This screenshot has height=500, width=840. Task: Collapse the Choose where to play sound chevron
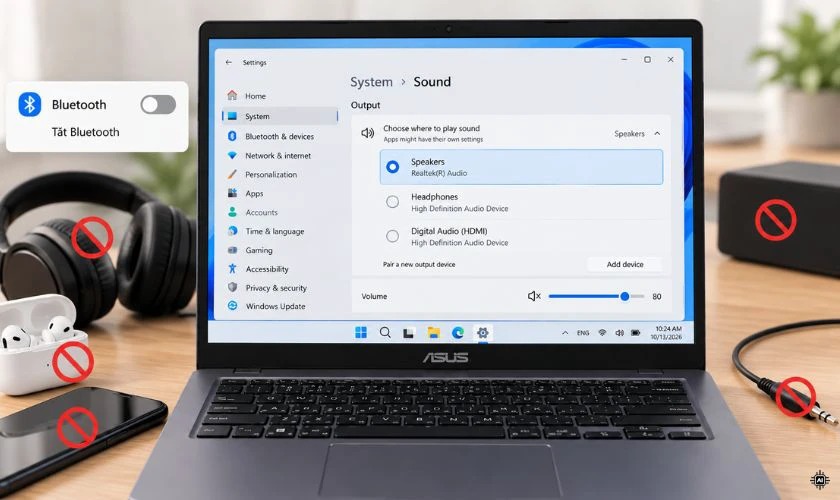[x=657, y=133]
